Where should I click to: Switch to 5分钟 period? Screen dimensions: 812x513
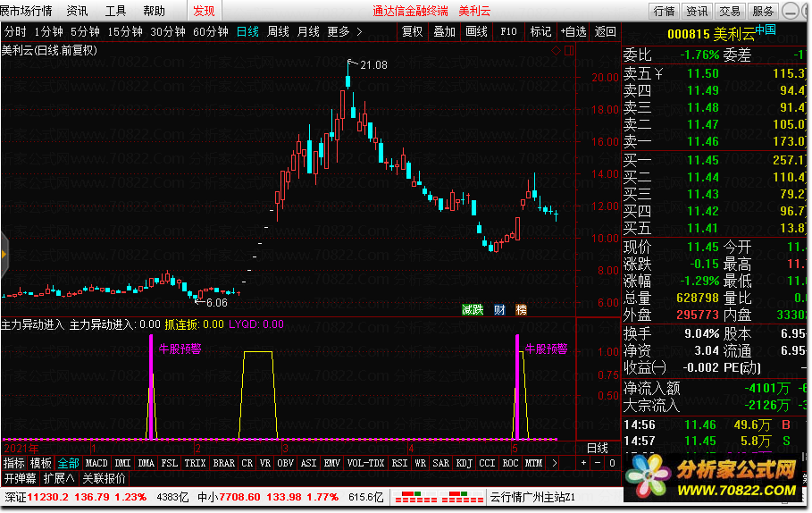pos(85,31)
